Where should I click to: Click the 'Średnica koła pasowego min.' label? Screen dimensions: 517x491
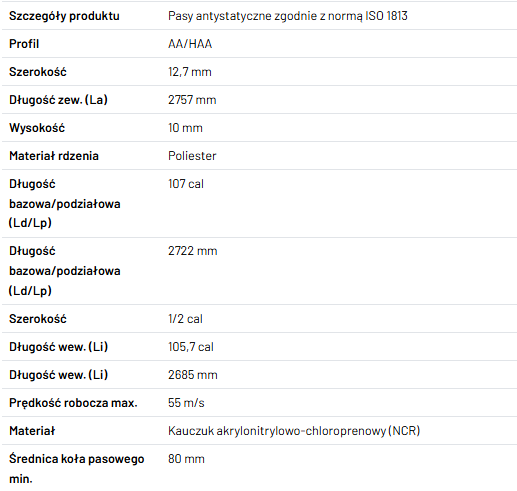tap(77, 469)
